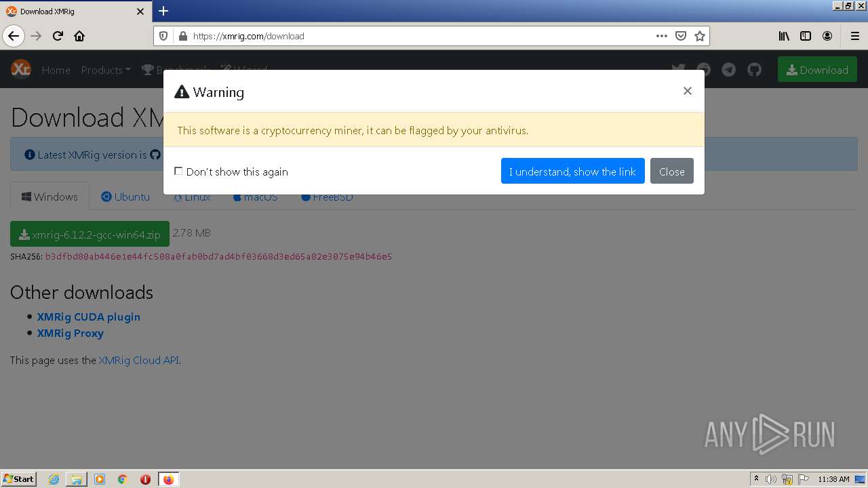This screenshot has height=488, width=868.
Task: Open XMRig Cloud API link
Action: point(139,361)
